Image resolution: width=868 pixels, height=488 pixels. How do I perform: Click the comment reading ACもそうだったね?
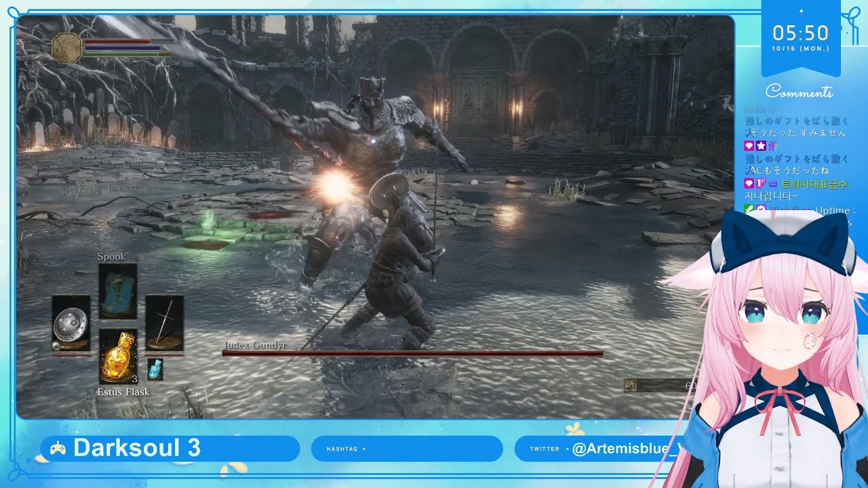click(791, 170)
